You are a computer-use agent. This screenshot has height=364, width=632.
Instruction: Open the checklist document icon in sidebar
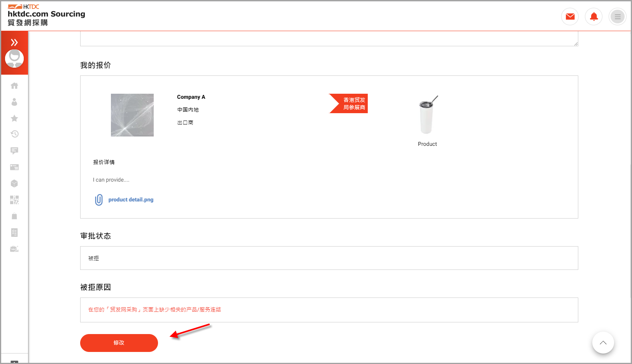(x=14, y=233)
